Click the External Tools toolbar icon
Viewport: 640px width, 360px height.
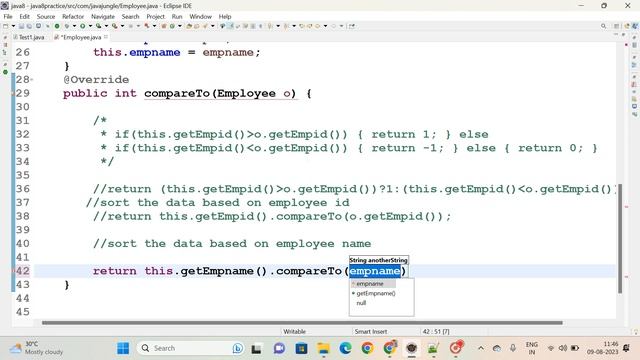tap(115, 26)
